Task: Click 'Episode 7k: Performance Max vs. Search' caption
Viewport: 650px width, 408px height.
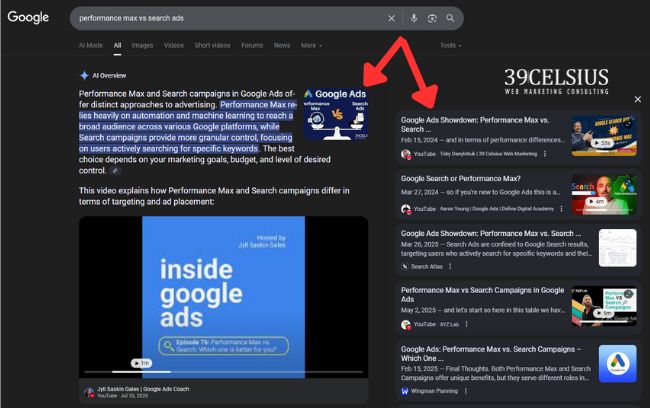Action: click(x=224, y=346)
